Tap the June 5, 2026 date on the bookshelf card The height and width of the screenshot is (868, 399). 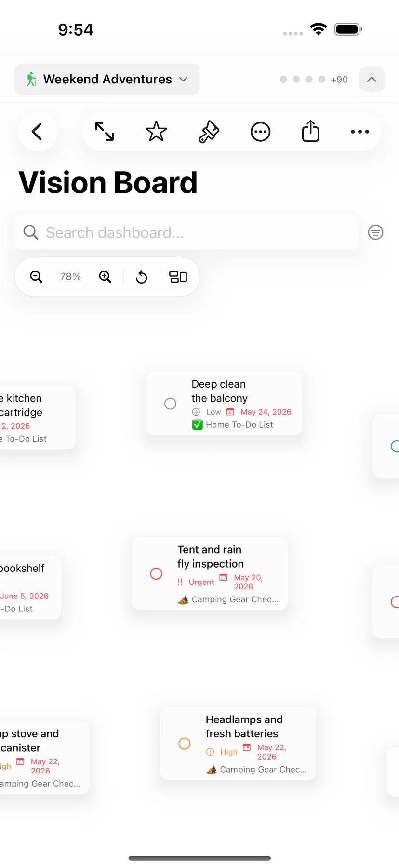(x=25, y=596)
